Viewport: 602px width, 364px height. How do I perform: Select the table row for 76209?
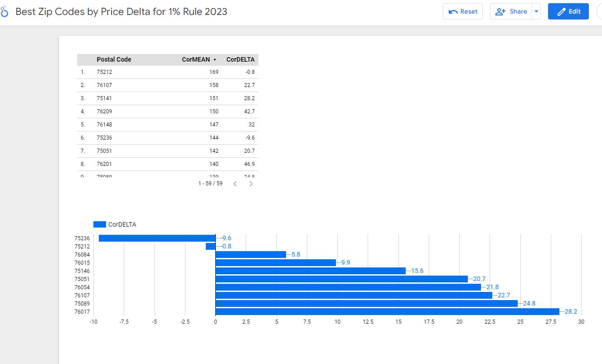coord(167,112)
